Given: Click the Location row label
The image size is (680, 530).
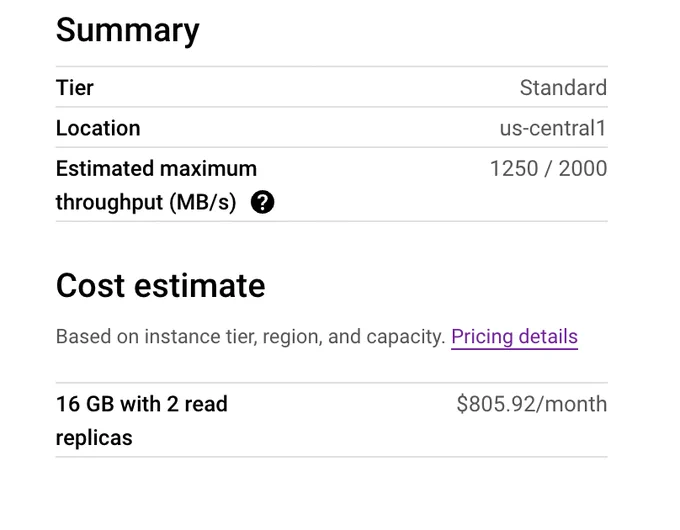Looking at the screenshot, I should coord(98,128).
